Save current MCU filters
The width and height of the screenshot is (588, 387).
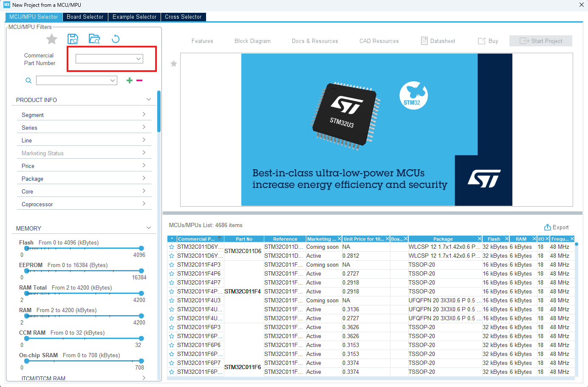[x=73, y=38]
